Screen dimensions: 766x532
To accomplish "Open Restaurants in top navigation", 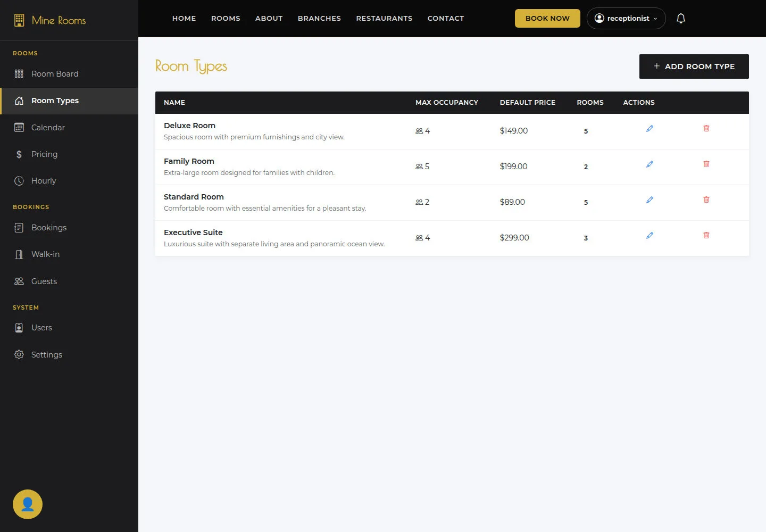I will click(384, 19).
